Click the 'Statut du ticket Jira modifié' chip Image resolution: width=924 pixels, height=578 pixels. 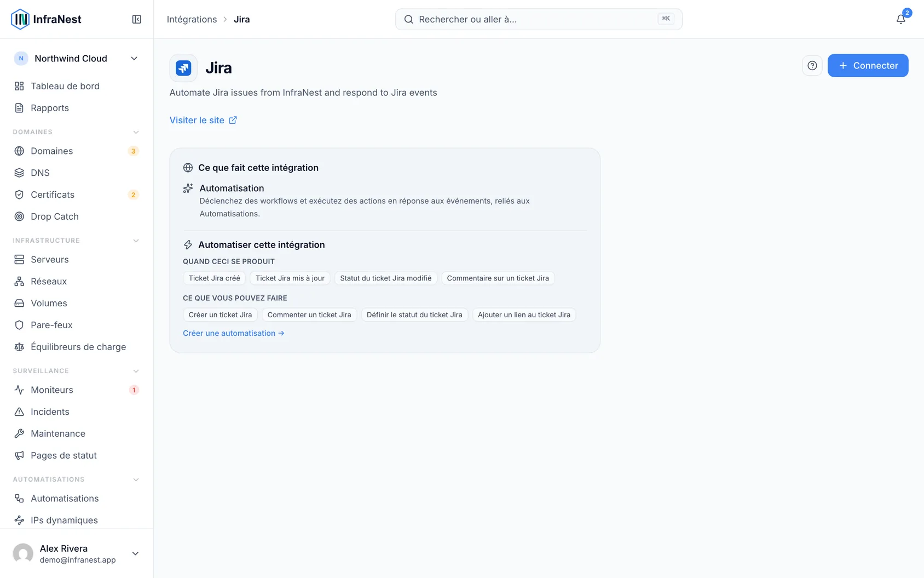(386, 278)
